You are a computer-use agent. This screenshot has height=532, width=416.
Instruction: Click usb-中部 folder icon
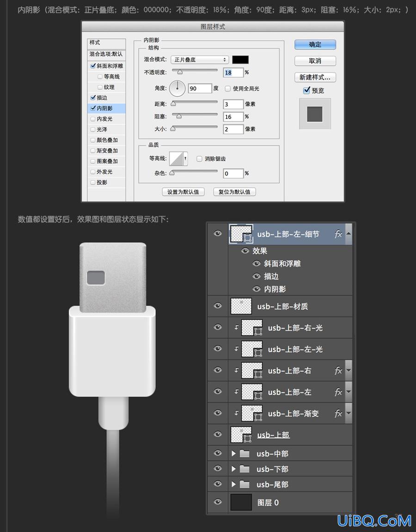point(245,453)
